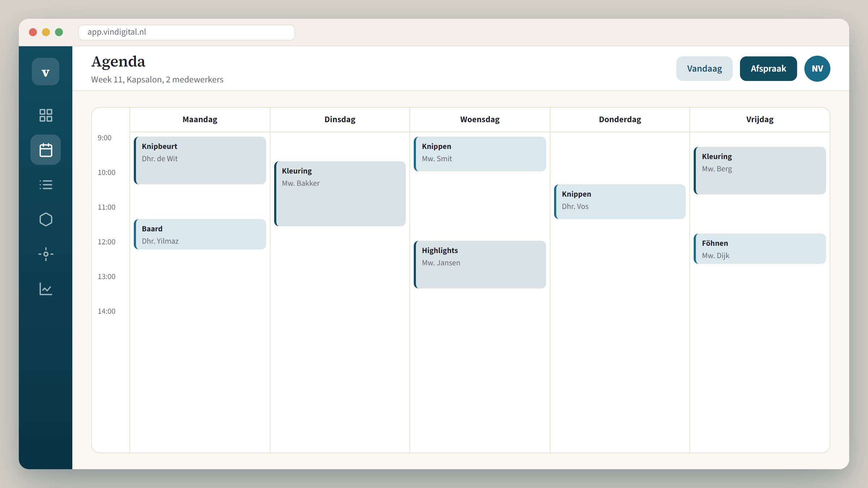Open the Baard appointment for Dhr. Yilmaz
Image resolution: width=868 pixels, height=488 pixels.
click(x=200, y=234)
